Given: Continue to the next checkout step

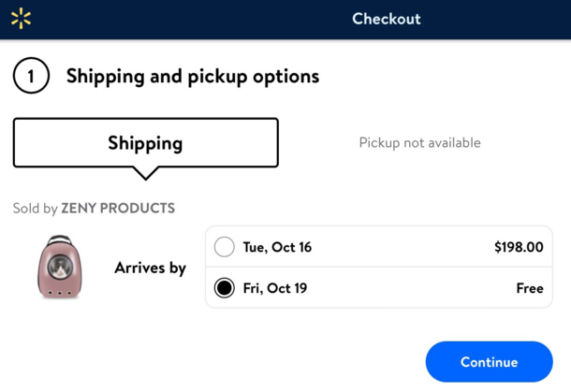Looking at the screenshot, I should 489,361.
